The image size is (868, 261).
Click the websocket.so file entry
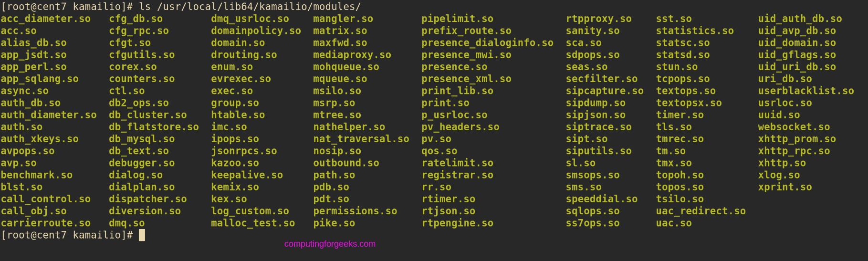pos(794,127)
